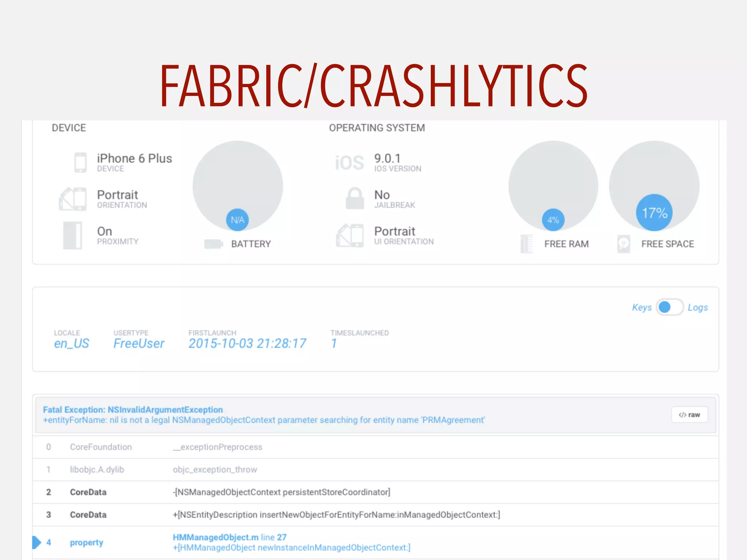Screen dimensions: 747x560
Task: Click the BATTERY label
Action: pyautogui.click(x=251, y=244)
